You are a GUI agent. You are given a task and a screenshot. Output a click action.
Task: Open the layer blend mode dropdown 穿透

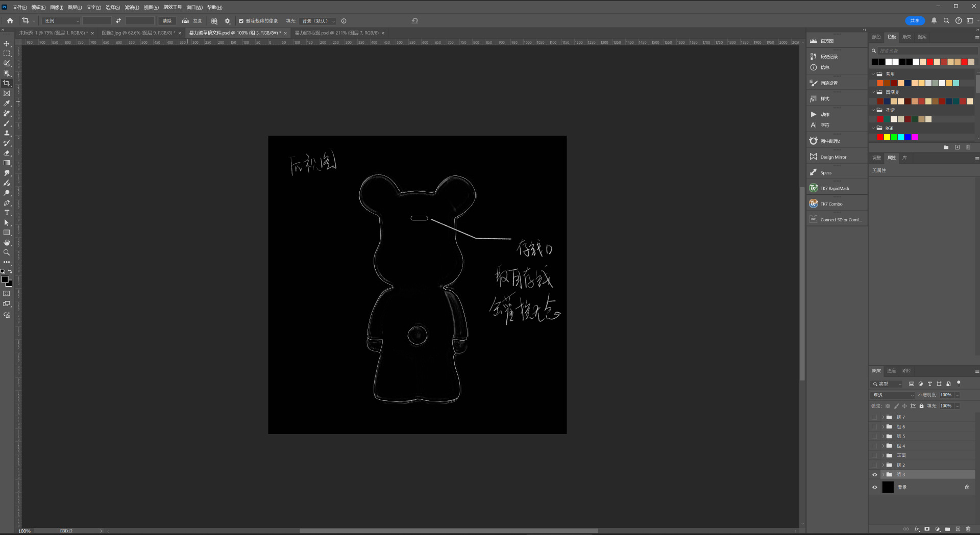coord(893,395)
